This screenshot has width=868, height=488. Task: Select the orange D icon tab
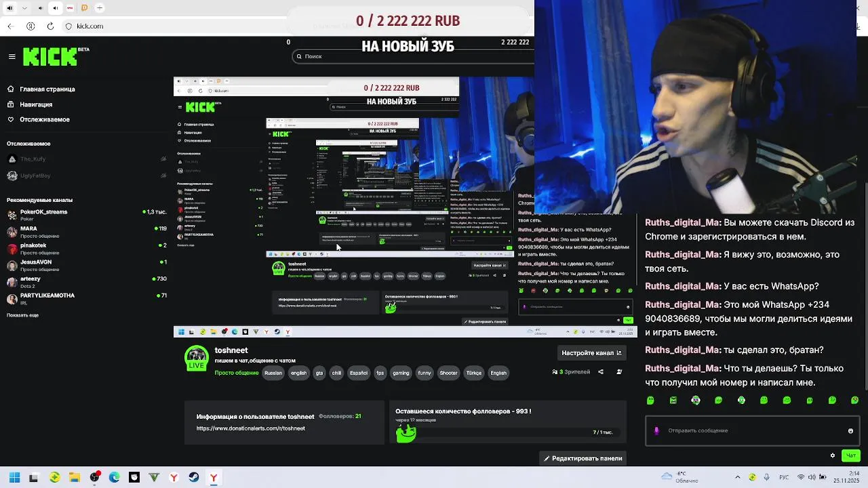[85, 8]
